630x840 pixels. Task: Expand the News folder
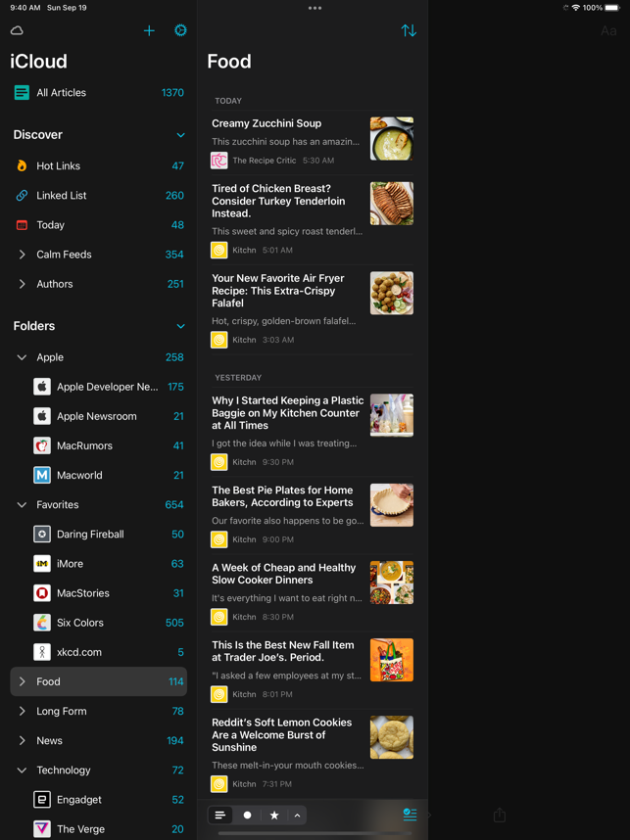[x=22, y=740]
